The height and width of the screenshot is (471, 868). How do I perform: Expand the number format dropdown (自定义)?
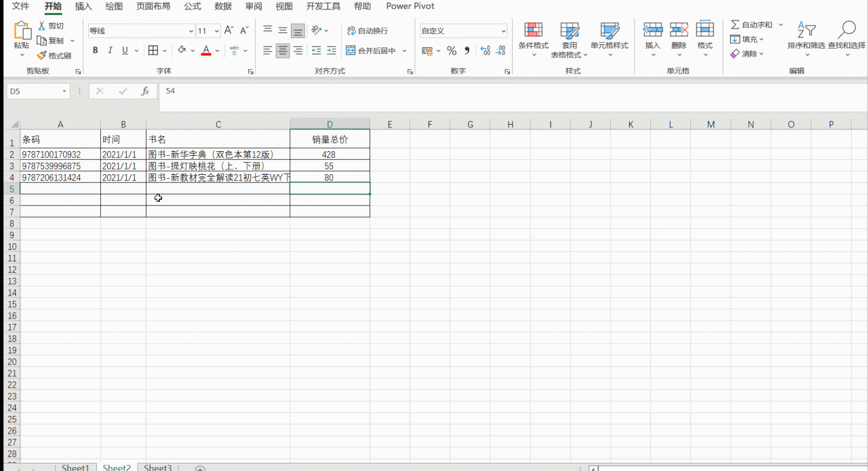tap(503, 31)
